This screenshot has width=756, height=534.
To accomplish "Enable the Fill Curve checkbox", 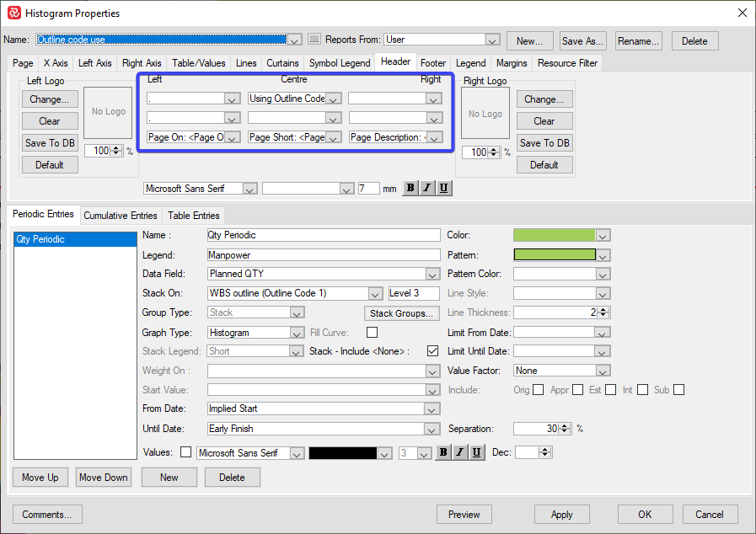I will tap(372, 332).
